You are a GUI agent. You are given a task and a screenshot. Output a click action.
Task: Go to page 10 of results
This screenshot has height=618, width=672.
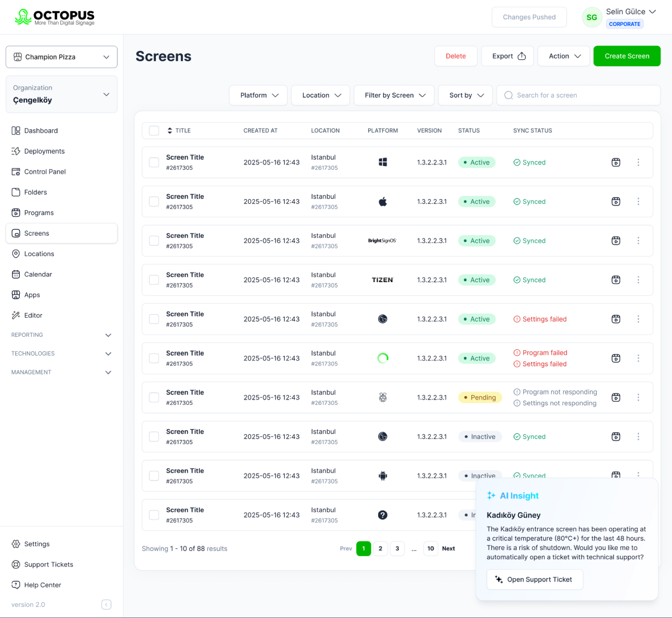[x=431, y=549]
